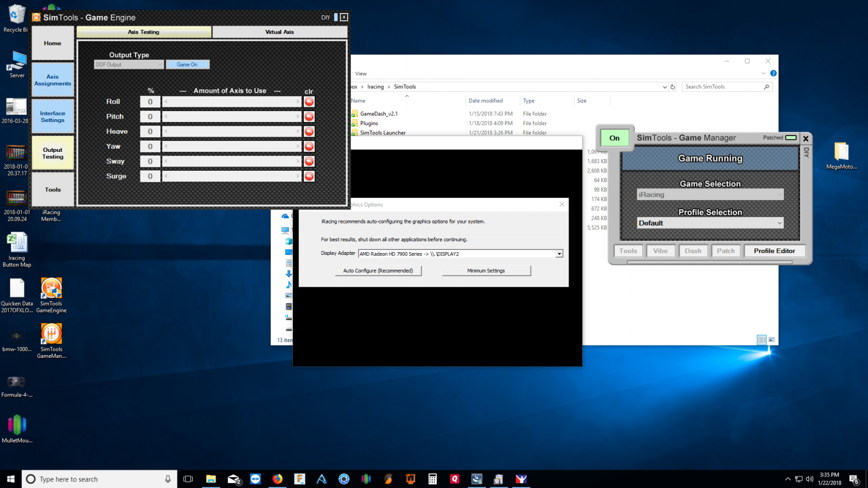Click the Windows Start button
Viewport: 868px width, 488px height.
tap(11, 479)
